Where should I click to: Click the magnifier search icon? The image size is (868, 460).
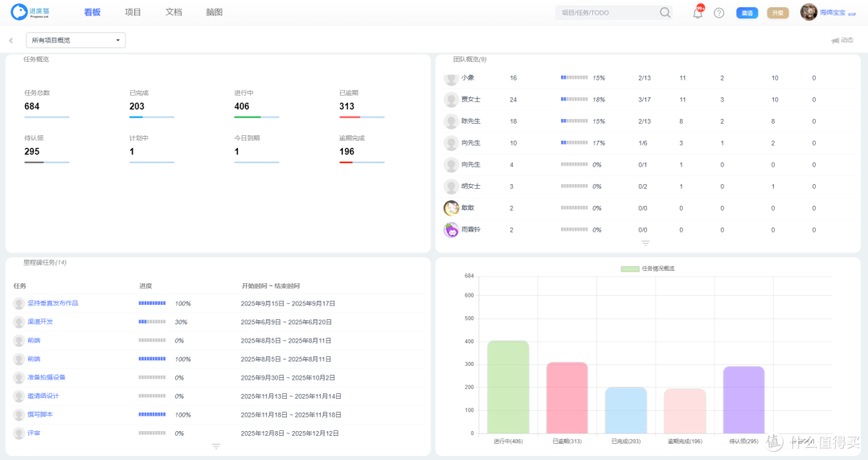665,12
